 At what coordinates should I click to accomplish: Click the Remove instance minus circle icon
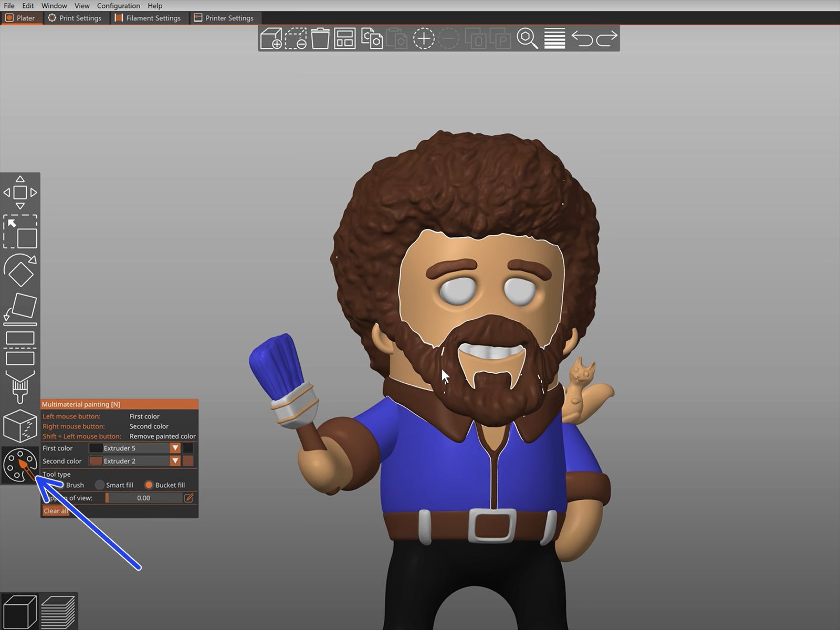[449, 39]
